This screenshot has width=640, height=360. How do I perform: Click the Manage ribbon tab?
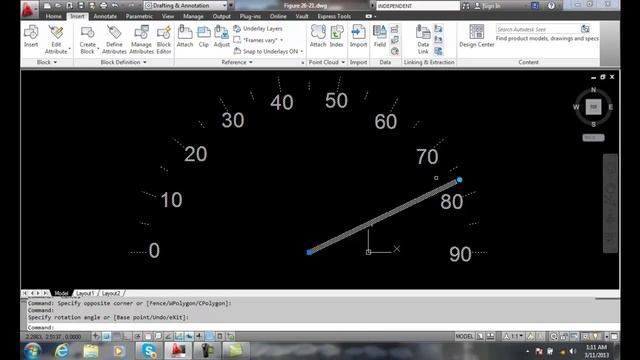[x=193, y=16]
